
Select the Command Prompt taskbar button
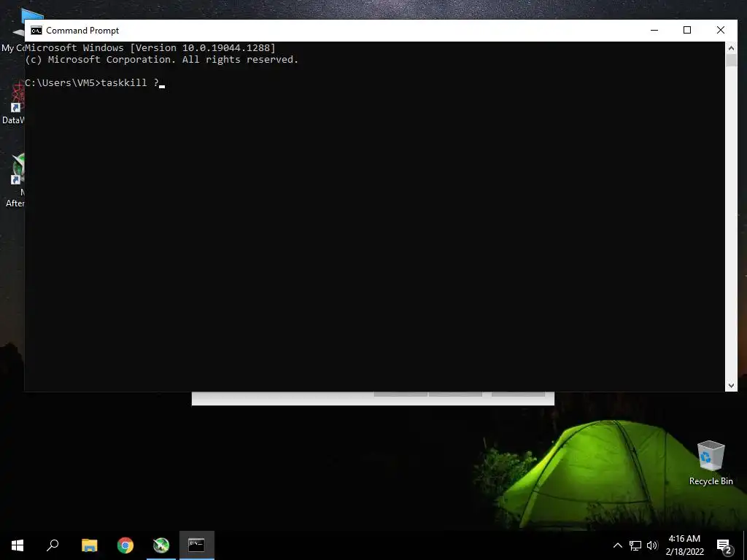(196, 545)
